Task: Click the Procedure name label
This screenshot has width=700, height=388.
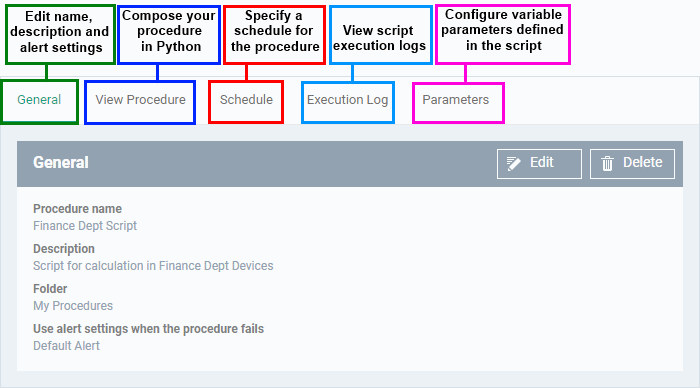Action: pyautogui.click(x=77, y=209)
